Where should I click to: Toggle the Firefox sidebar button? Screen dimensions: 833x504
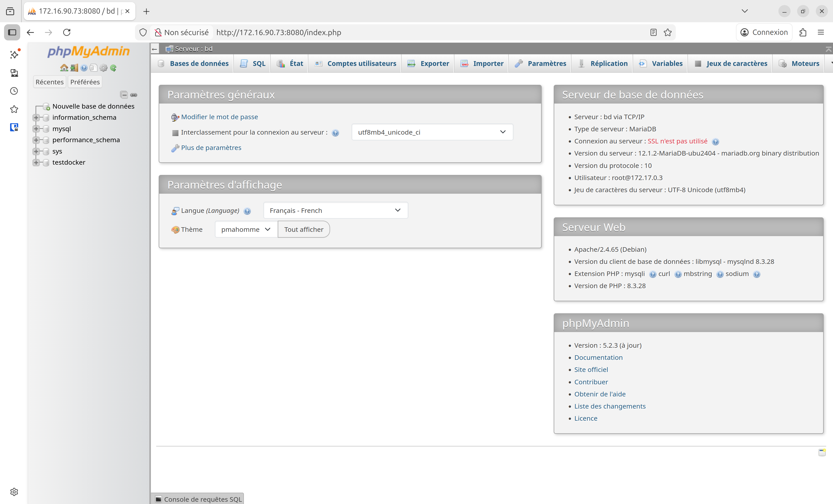pos(12,32)
